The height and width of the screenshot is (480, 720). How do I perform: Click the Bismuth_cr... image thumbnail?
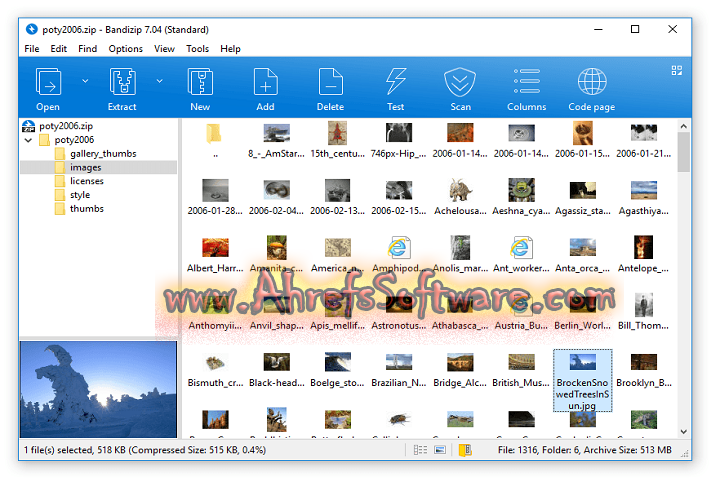212,368
